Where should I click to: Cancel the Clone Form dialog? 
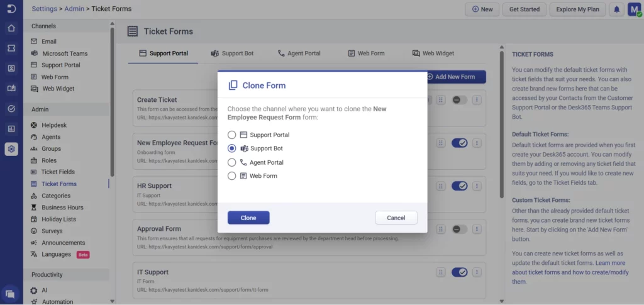396,218
